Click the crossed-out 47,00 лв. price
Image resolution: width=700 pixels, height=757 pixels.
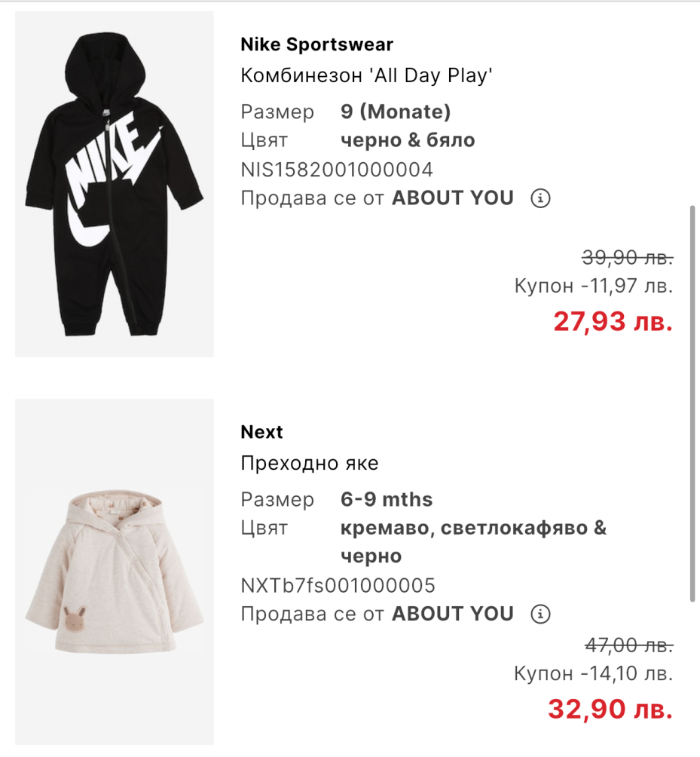click(628, 645)
